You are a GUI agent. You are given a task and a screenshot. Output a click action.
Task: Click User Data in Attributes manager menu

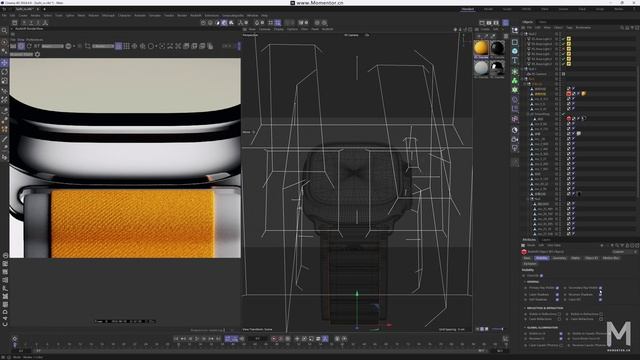[554, 245]
